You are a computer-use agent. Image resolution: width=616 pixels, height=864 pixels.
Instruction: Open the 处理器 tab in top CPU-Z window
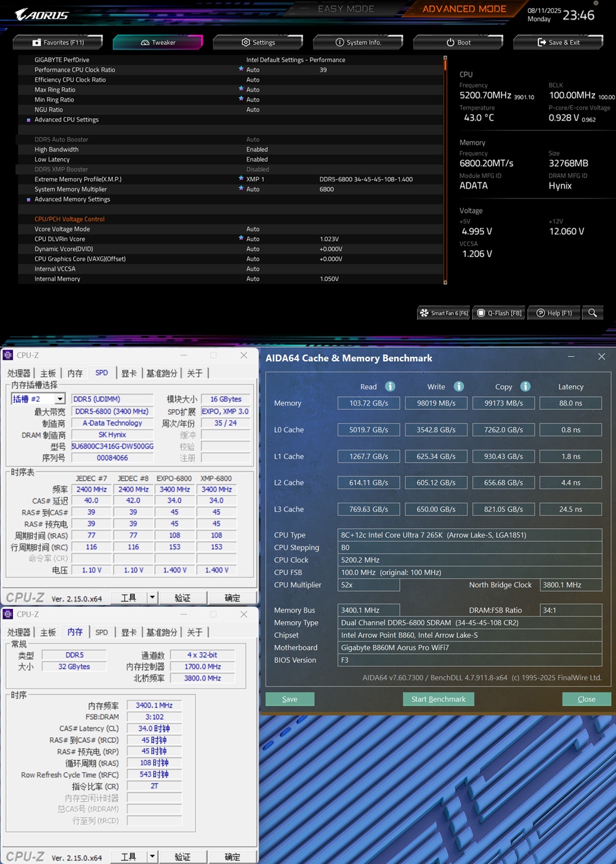tap(18, 373)
